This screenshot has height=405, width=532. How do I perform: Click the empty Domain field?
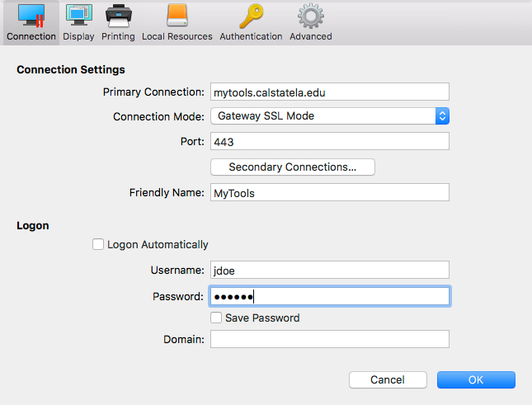330,339
